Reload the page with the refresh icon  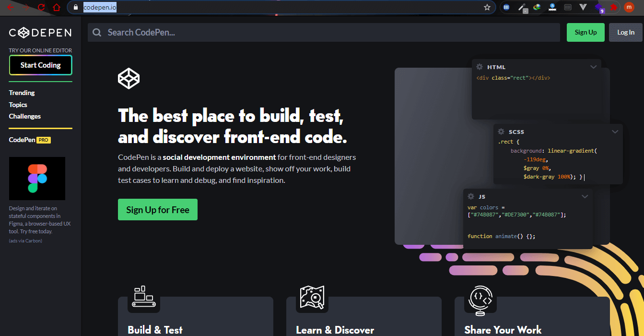tap(41, 7)
